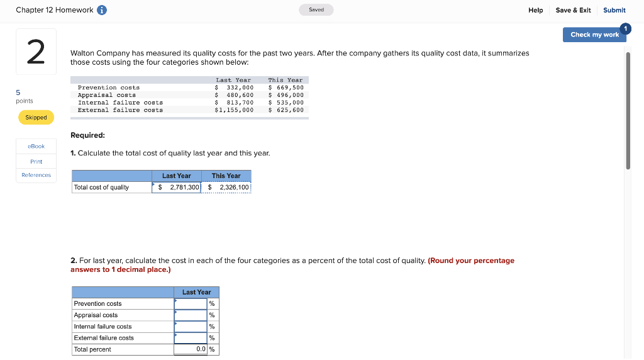Click the 'Chapter 12 Homework' title
Screen dimensions: 644x360
coord(55,10)
